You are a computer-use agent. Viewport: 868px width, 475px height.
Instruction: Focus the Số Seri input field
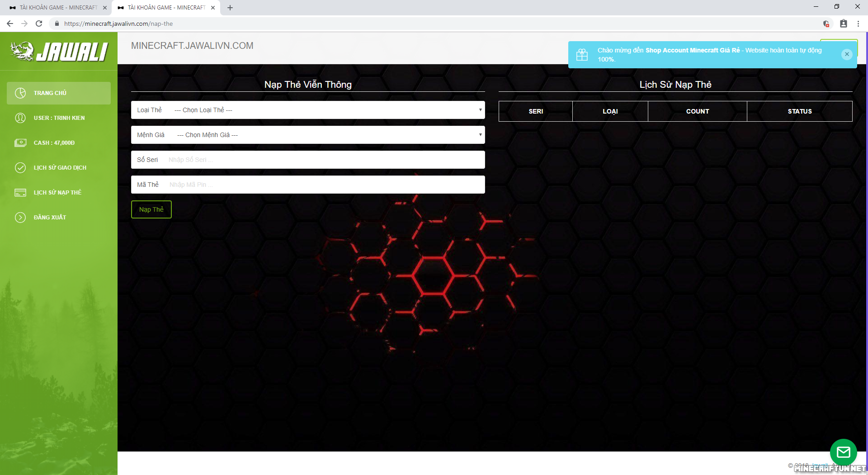pyautogui.click(x=308, y=160)
